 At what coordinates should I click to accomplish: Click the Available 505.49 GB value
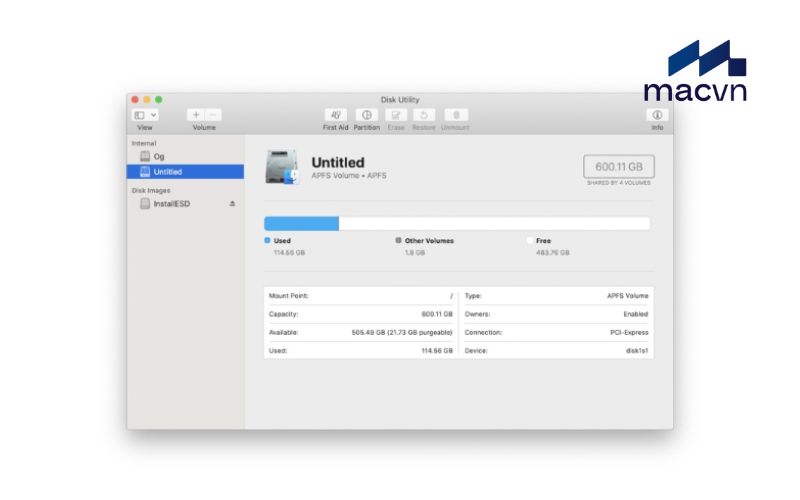[402, 333]
